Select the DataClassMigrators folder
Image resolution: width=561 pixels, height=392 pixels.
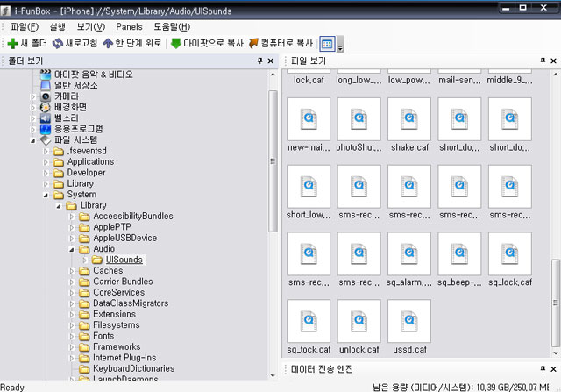coord(131,303)
